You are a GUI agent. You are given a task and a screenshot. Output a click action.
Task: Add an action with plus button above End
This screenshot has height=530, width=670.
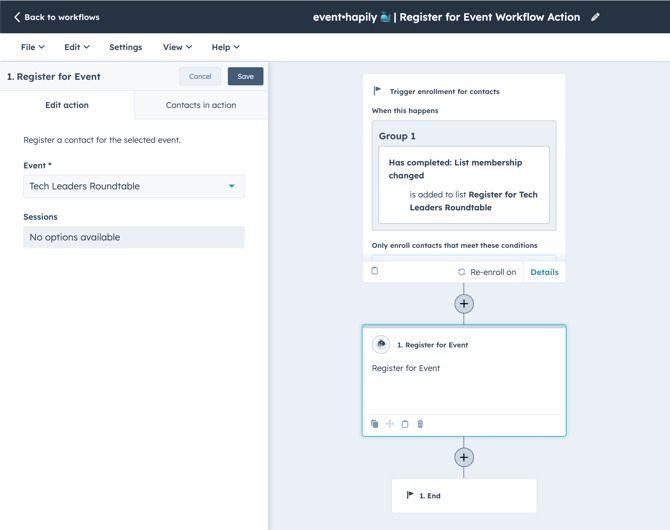coord(464,457)
